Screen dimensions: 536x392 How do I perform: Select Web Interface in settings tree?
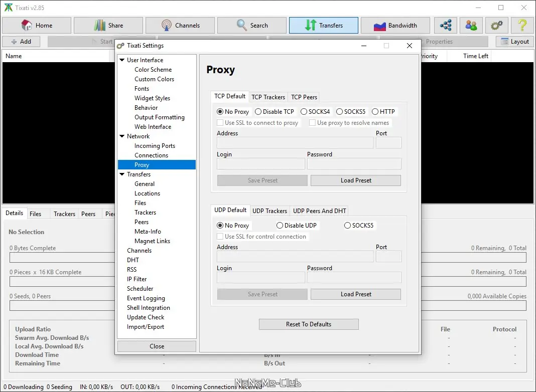(x=153, y=127)
